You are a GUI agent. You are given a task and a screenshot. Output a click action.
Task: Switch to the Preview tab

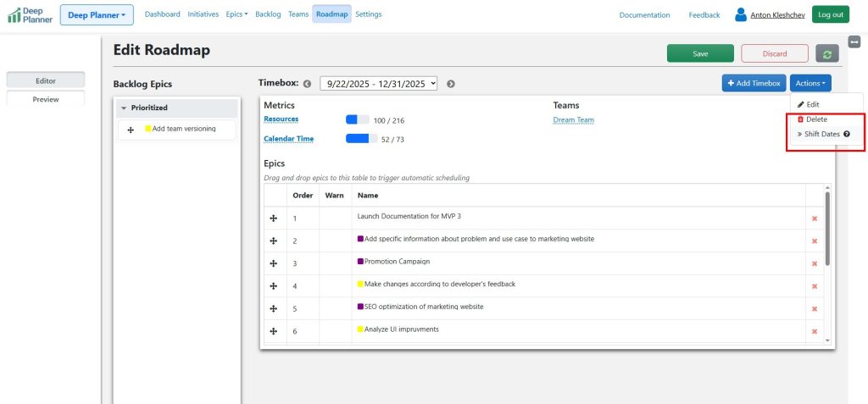(x=46, y=99)
